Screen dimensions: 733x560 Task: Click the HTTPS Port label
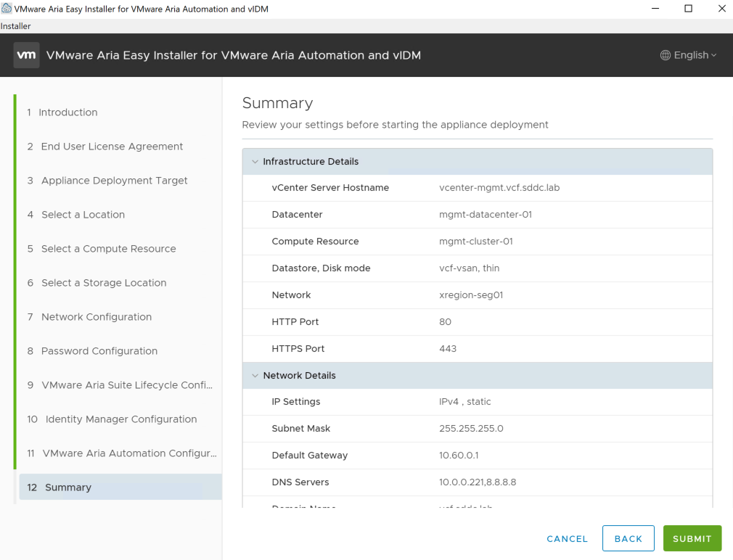298,349
